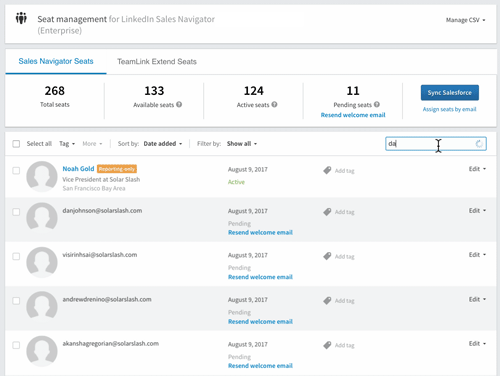Select checkbox for akanshagregorian@solarslash.com

[x=16, y=345]
